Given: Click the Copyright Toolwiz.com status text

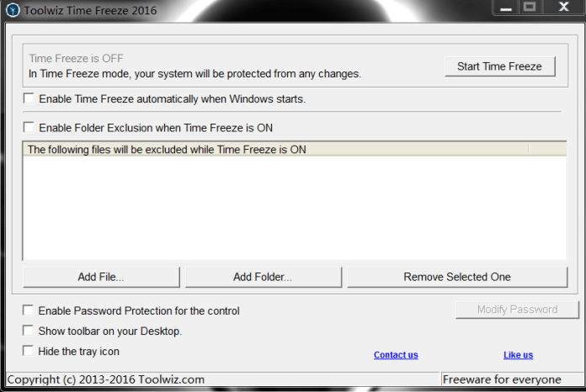Looking at the screenshot, I should 106,379.
